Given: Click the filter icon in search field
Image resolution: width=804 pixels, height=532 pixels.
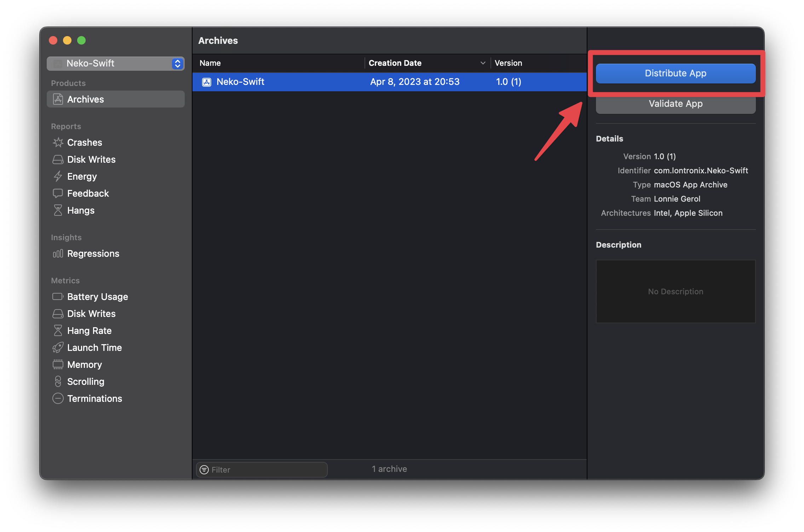Looking at the screenshot, I should coord(204,469).
